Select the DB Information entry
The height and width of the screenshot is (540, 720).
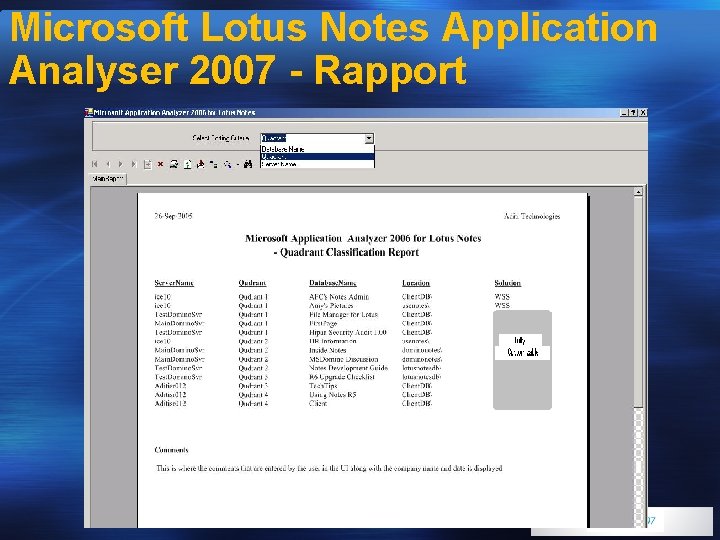click(x=333, y=342)
